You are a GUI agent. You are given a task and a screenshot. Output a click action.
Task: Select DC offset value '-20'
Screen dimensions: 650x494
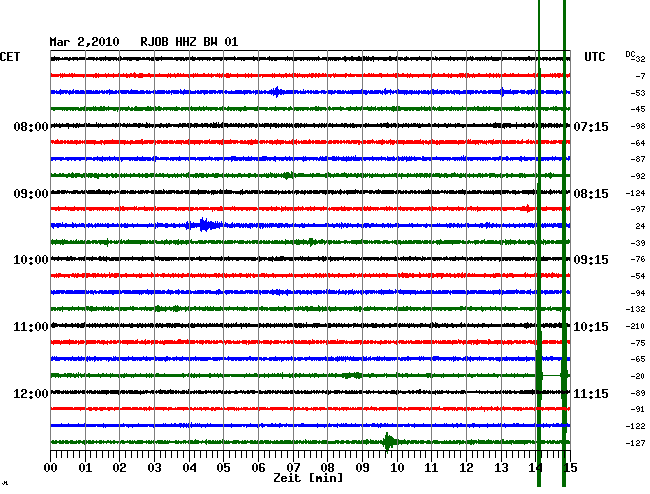(x=638, y=376)
